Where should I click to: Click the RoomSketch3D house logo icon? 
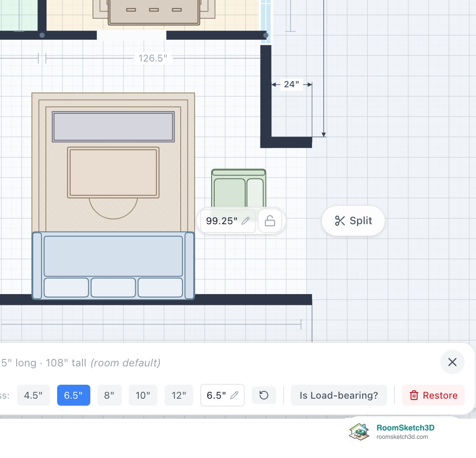coord(359,431)
